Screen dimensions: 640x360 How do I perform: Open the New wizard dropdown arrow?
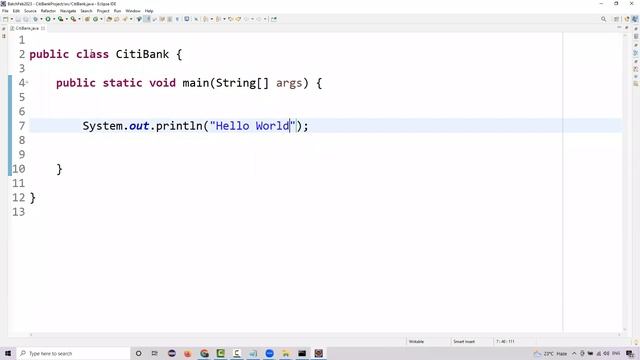(11, 19)
